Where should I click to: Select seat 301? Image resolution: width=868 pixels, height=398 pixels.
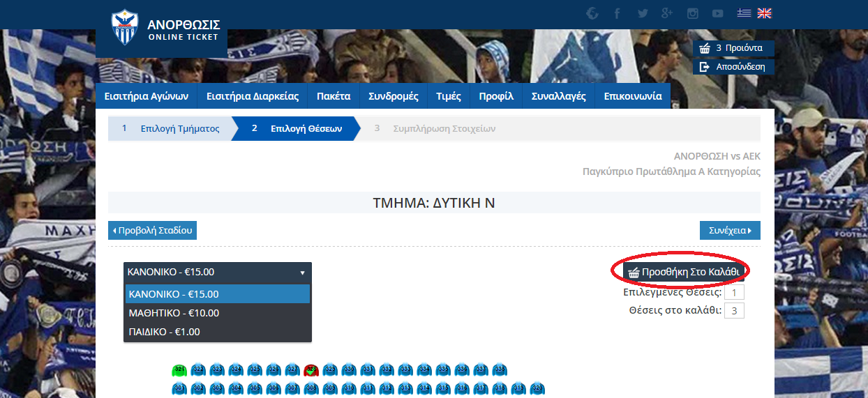[x=179, y=389]
